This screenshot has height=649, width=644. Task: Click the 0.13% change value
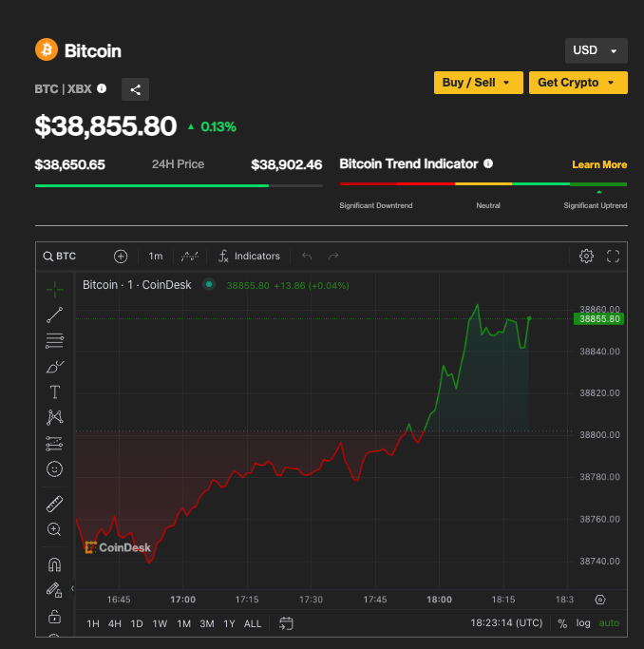tap(218, 126)
